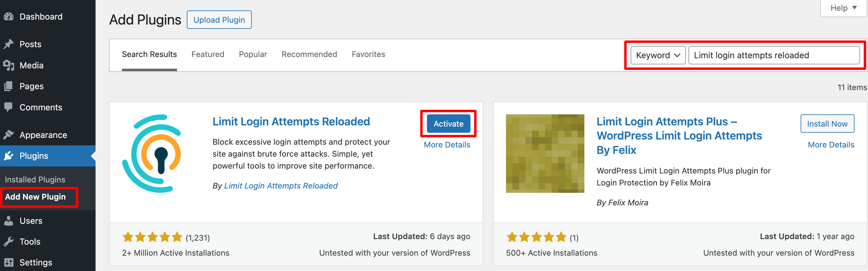Click the Posts pushpin icon

[9, 44]
